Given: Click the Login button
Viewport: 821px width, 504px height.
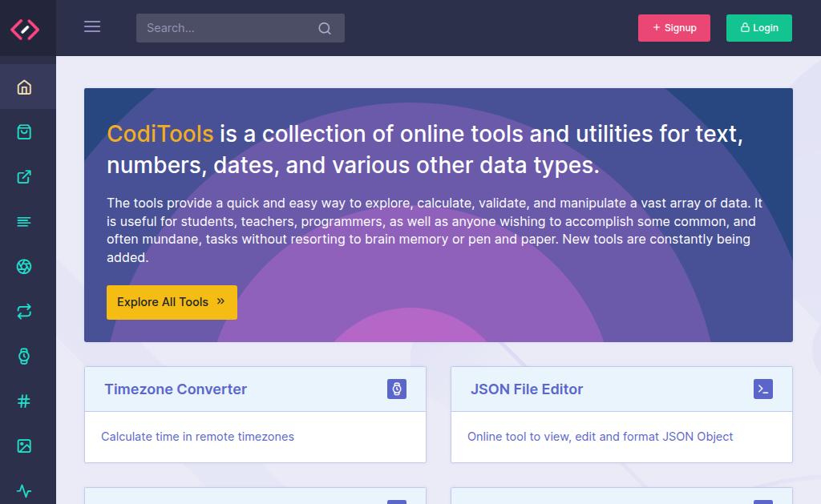Looking at the screenshot, I should (x=759, y=28).
